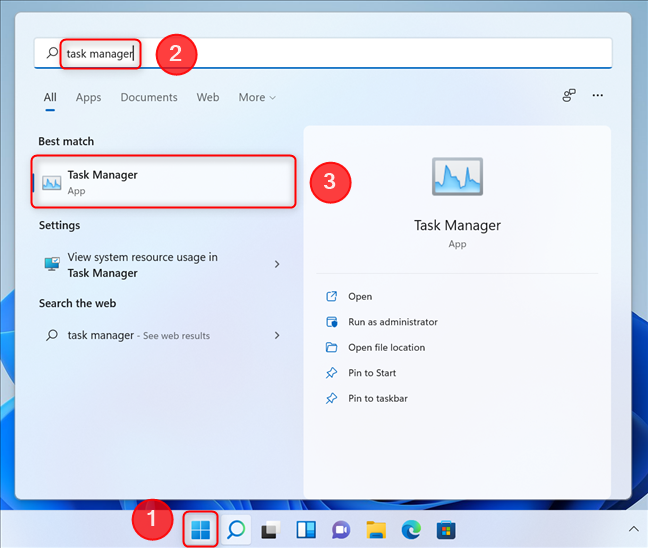Open the Search icon on the taskbar

point(236,529)
